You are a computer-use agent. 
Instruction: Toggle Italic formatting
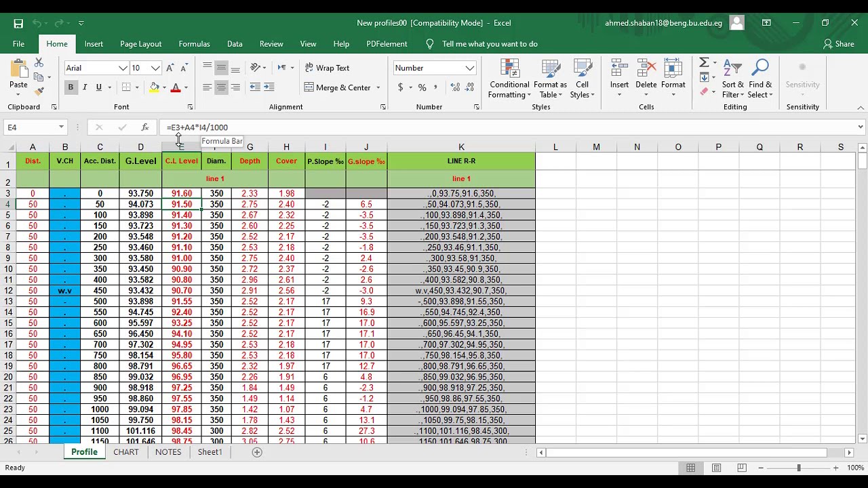click(x=85, y=87)
